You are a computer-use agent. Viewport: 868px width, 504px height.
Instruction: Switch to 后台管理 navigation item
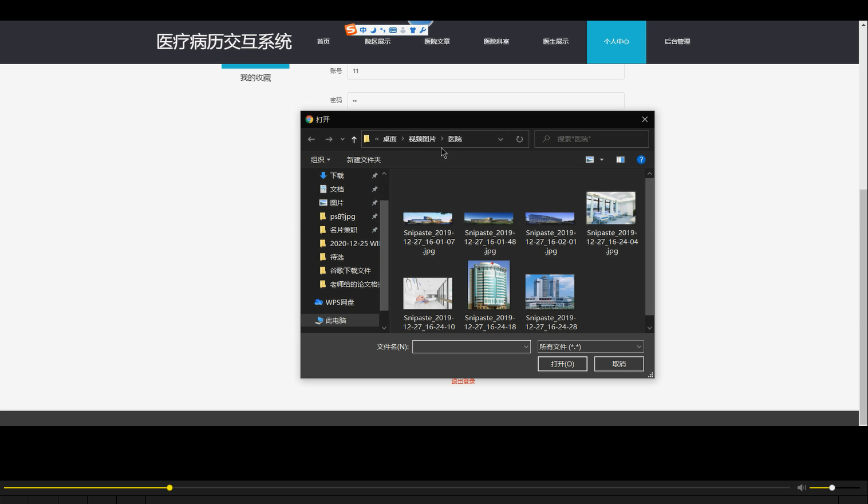click(677, 42)
